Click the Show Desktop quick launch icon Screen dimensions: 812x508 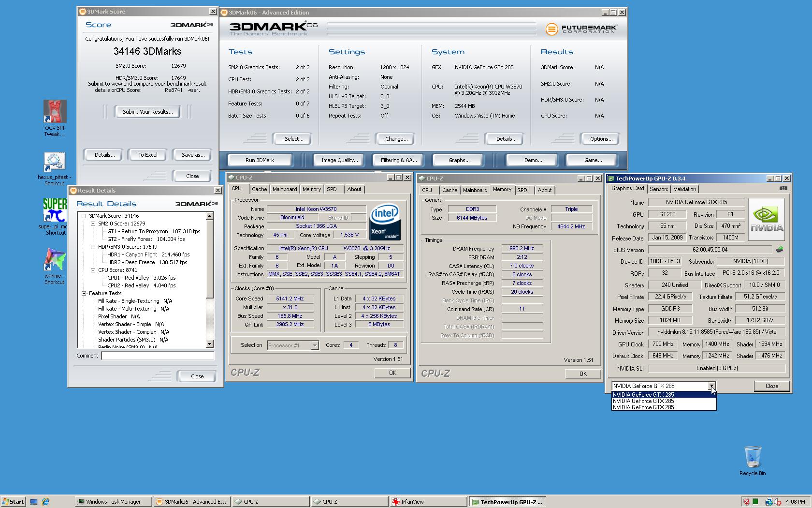pyautogui.click(x=34, y=502)
